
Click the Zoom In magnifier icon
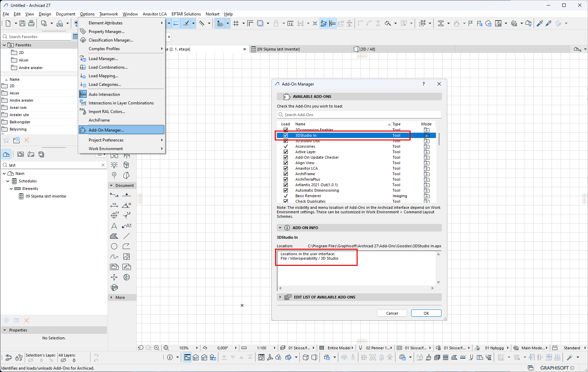pyautogui.click(x=157, y=348)
